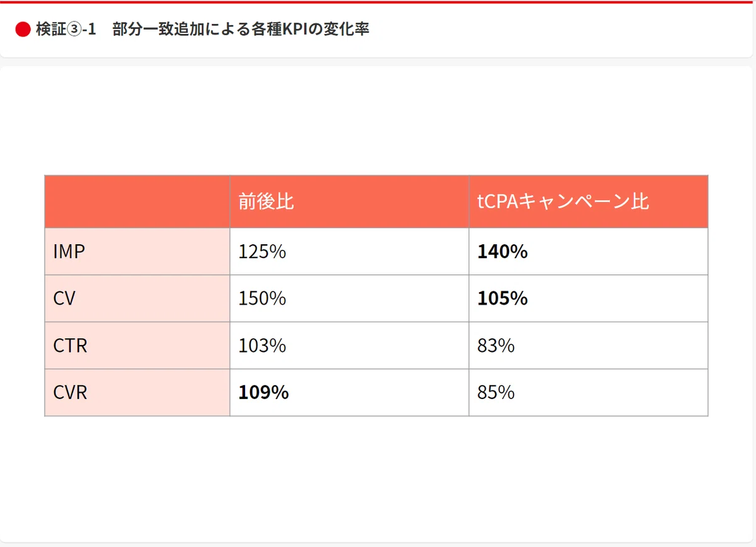Click the red circle bullet icon

[x=23, y=30]
